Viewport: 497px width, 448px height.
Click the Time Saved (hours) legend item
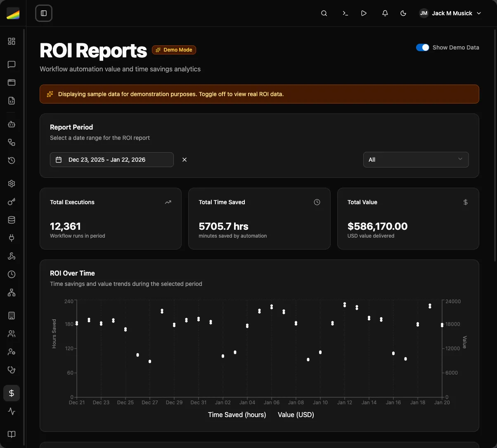pos(237,415)
